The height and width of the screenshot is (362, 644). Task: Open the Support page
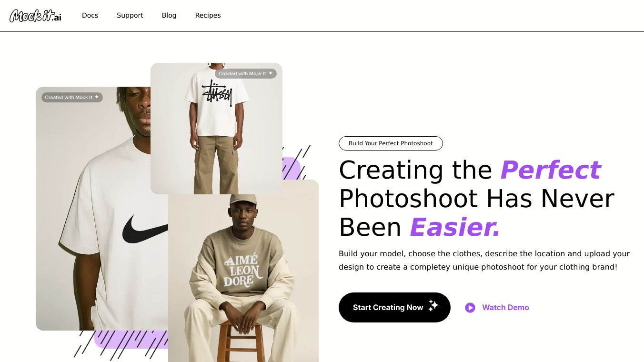pyautogui.click(x=130, y=15)
